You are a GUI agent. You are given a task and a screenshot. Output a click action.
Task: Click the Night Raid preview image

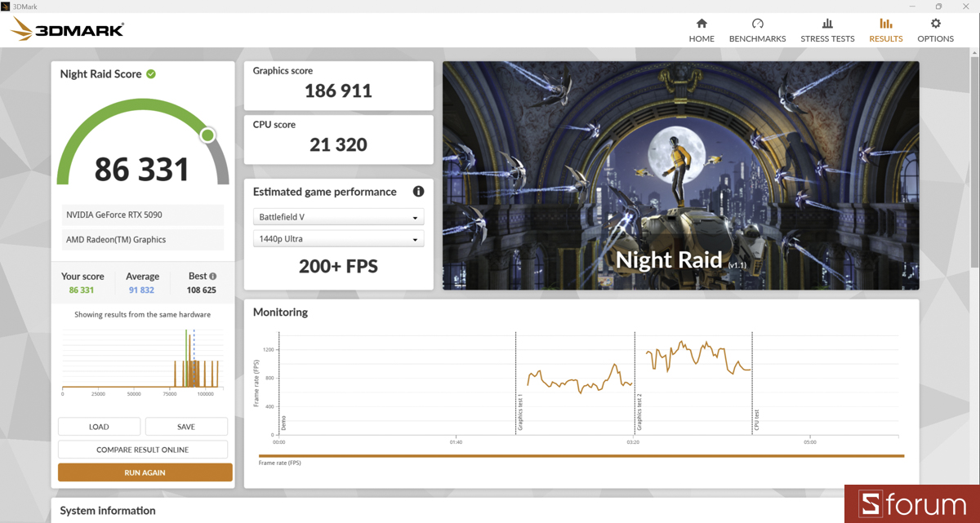coord(681,175)
